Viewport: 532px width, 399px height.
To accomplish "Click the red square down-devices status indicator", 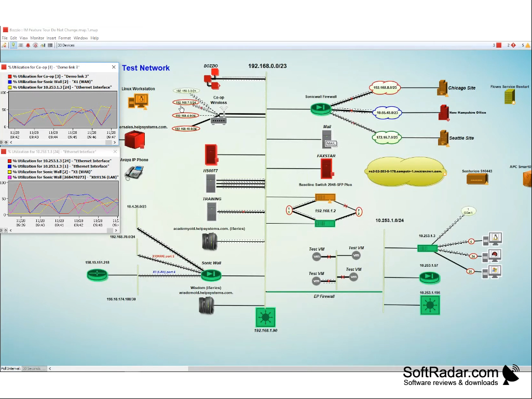I will coord(499,45).
